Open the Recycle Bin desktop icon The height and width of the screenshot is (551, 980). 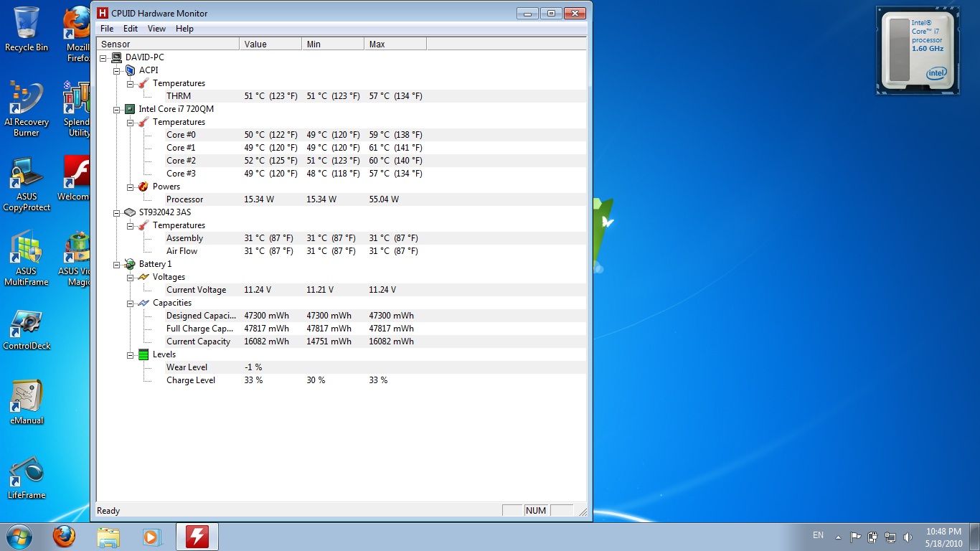27,29
